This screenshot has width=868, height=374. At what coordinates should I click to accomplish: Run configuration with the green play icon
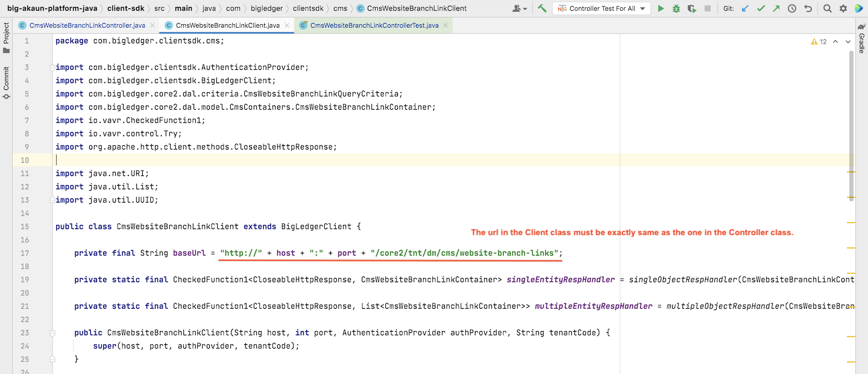(661, 8)
